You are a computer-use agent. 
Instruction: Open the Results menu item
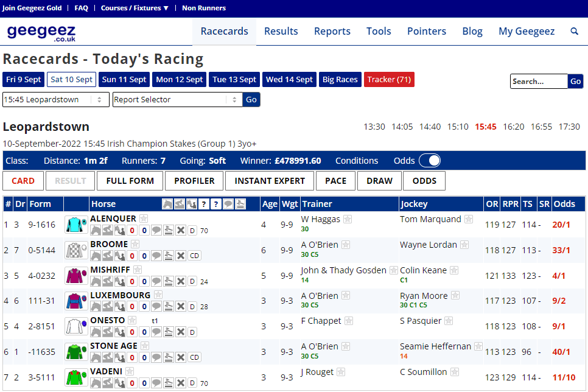pos(281,31)
